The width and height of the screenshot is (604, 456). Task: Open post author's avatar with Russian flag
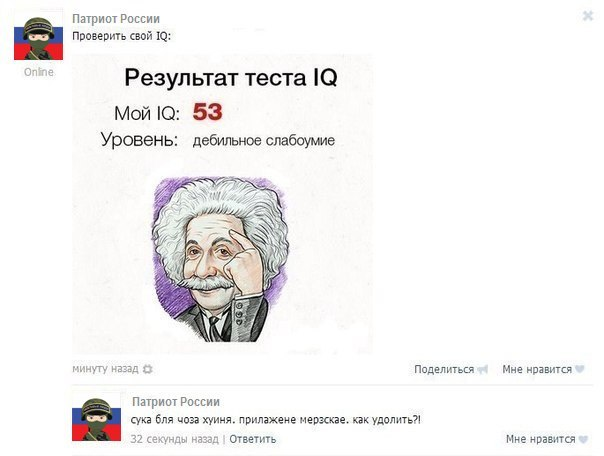tap(39, 37)
